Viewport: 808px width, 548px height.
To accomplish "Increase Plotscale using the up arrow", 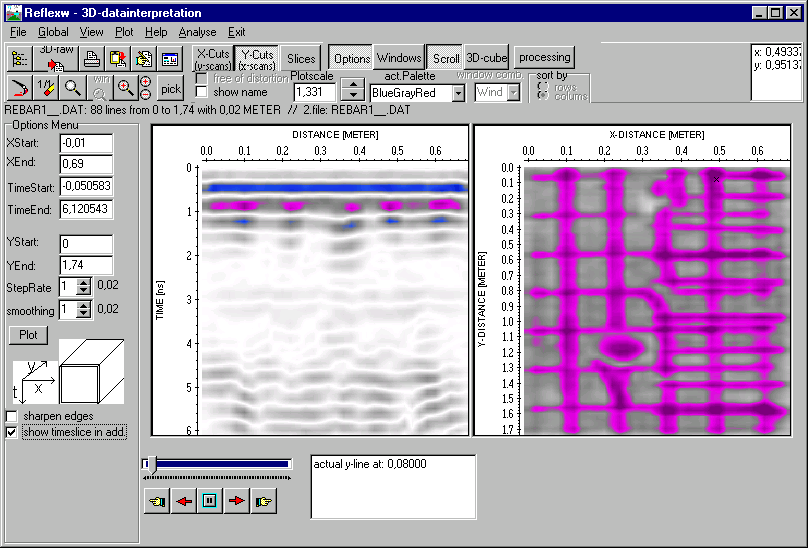I will 351,87.
